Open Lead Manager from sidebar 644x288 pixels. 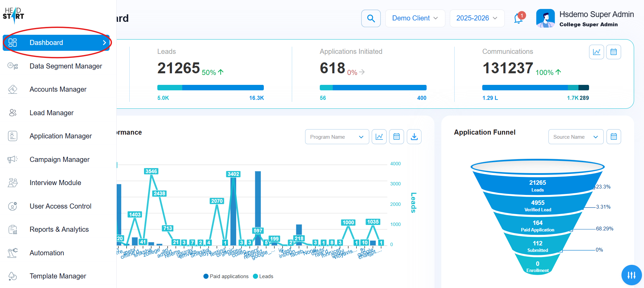pyautogui.click(x=52, y=113)
